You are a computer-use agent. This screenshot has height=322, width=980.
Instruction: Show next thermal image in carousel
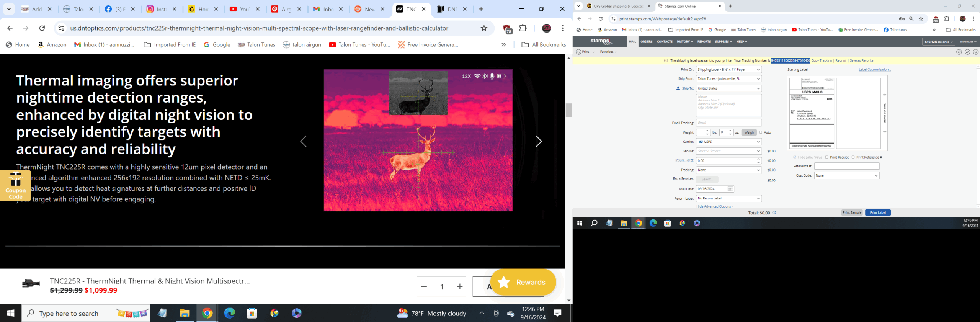coord(538,142)
